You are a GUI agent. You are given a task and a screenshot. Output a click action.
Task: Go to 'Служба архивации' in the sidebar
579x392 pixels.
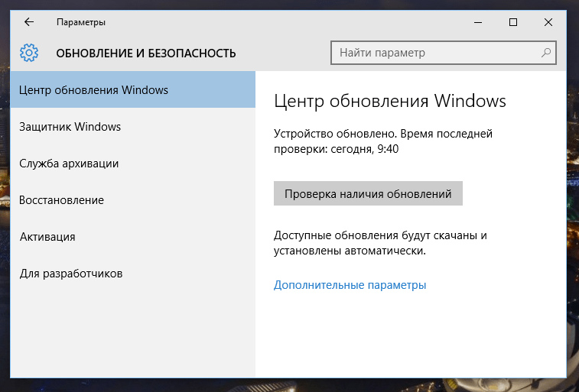tap(69, 164)
